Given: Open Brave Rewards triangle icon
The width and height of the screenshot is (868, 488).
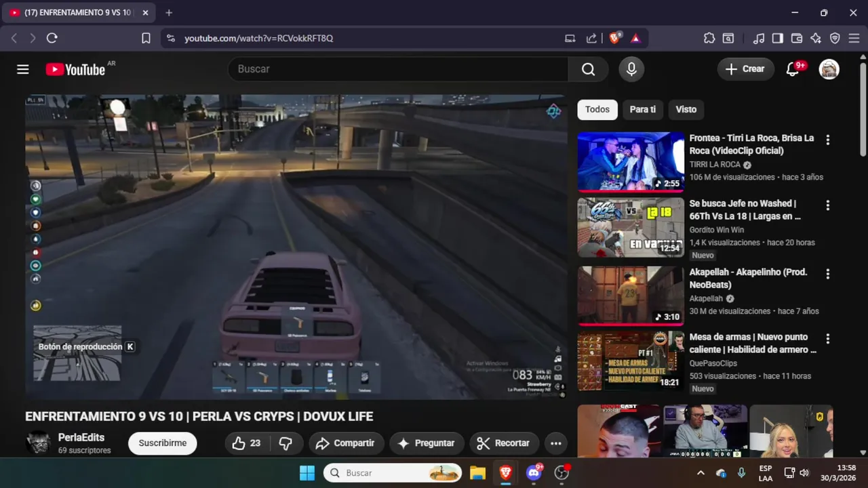Looking at the screenshot, I should [x=635, y=38].
